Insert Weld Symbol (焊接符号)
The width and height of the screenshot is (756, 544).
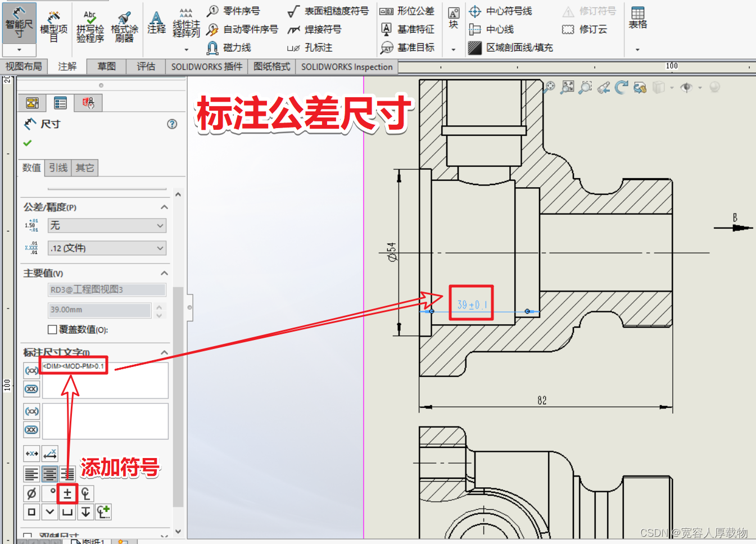click(314, 29)
